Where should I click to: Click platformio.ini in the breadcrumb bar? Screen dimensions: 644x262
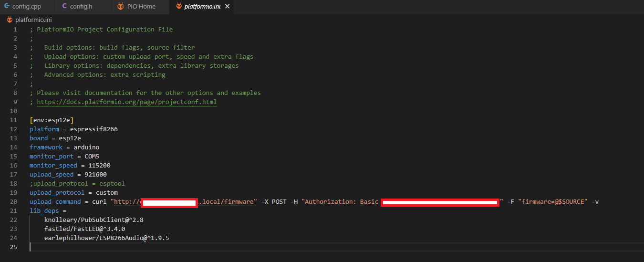[33, 20]
